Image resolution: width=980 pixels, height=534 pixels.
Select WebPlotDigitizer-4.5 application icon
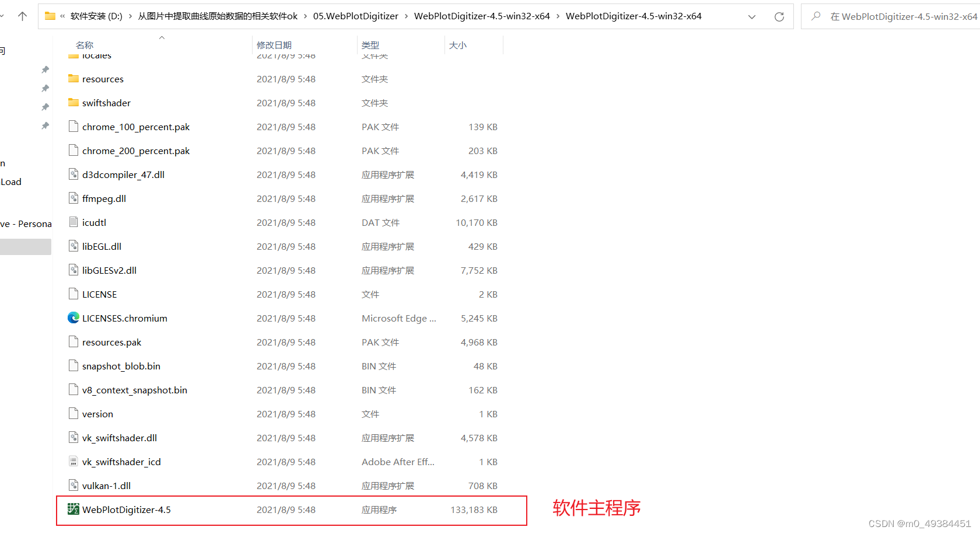73,509
